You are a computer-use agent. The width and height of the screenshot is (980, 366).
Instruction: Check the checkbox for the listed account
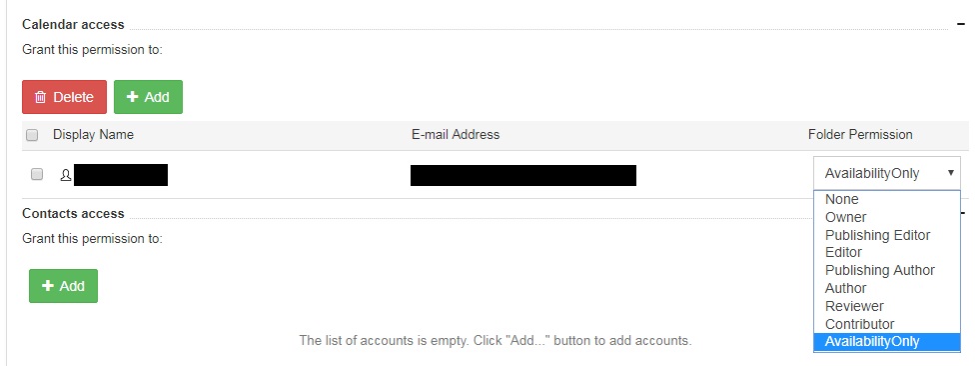(37, 174)
